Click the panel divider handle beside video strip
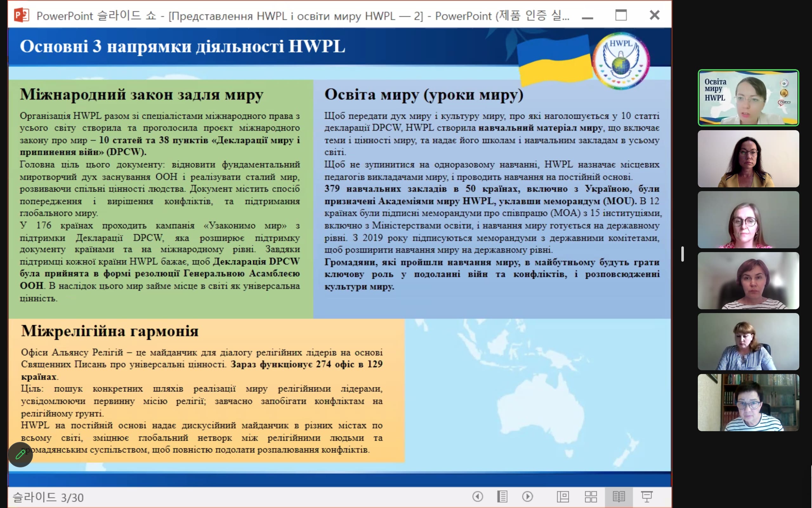Viewport: 812px width, 508px height. 683,254
